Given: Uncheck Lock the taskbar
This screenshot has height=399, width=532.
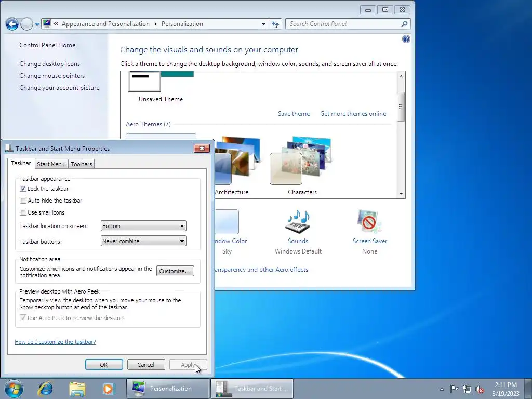Looking at the screenshot, I should [23, 188].
